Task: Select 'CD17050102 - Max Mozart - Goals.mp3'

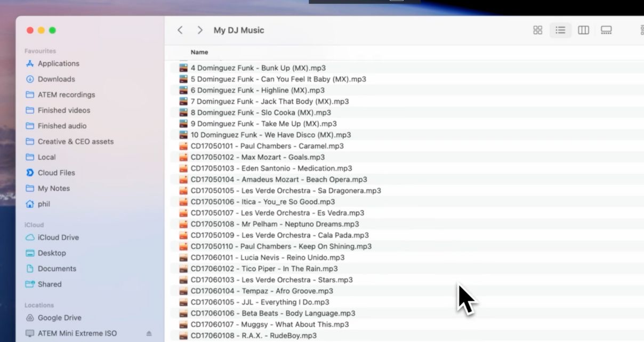Action: (257, 157)
